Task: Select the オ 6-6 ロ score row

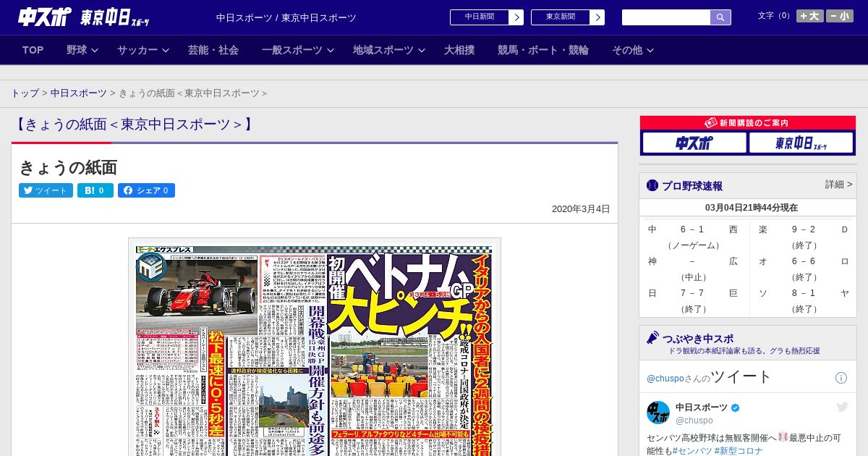Action: click(x=804, y=261)
